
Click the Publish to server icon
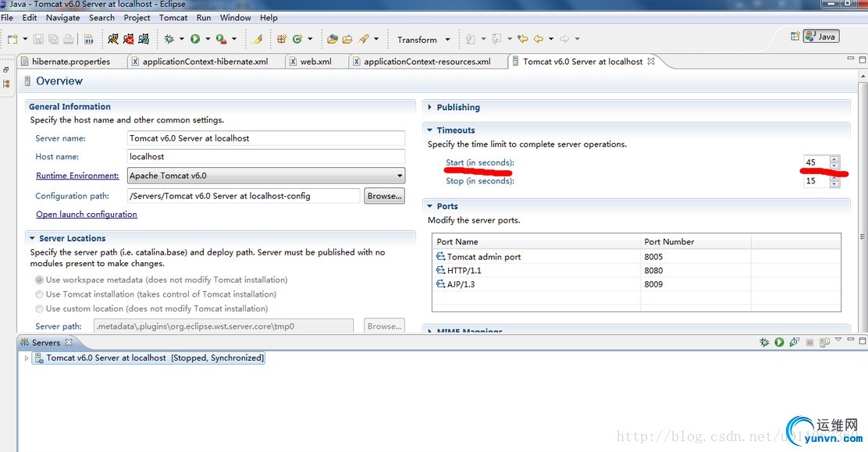tap(824, 343)
